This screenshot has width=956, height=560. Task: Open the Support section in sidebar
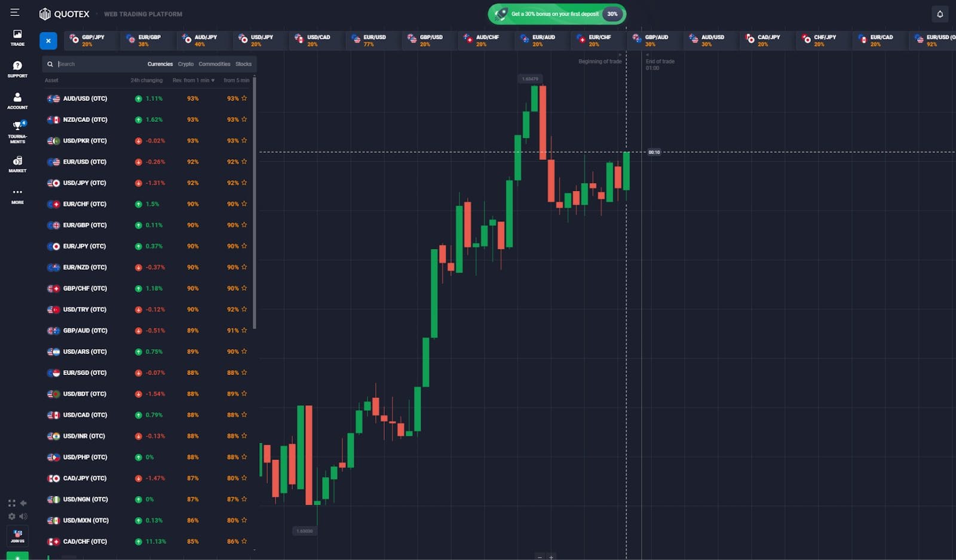tap(17, 69)
